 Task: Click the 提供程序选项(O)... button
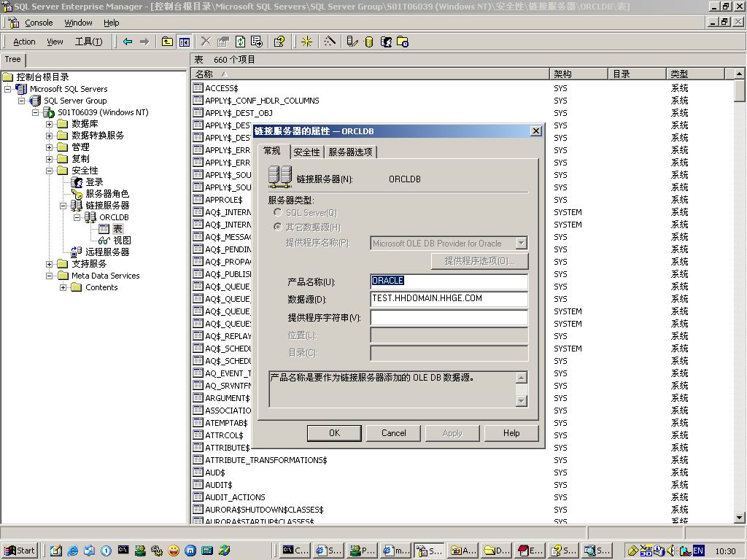point(479,261)
